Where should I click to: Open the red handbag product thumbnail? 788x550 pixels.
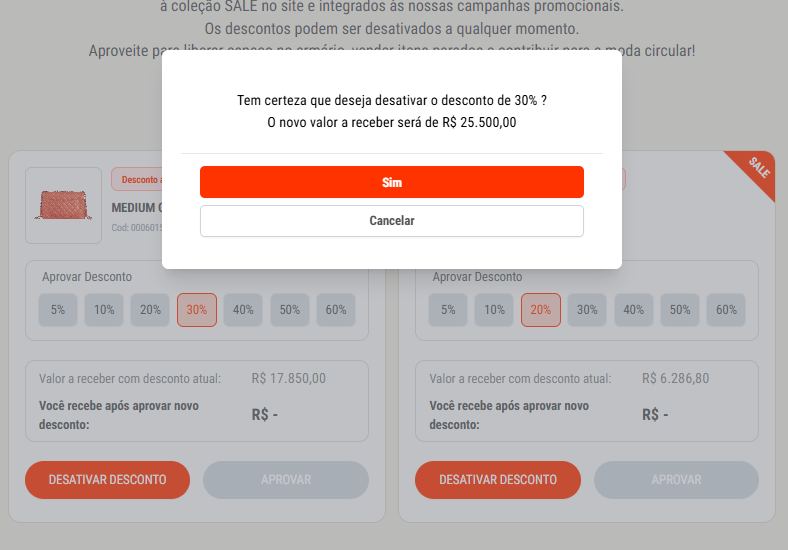(x=63, y=205)
